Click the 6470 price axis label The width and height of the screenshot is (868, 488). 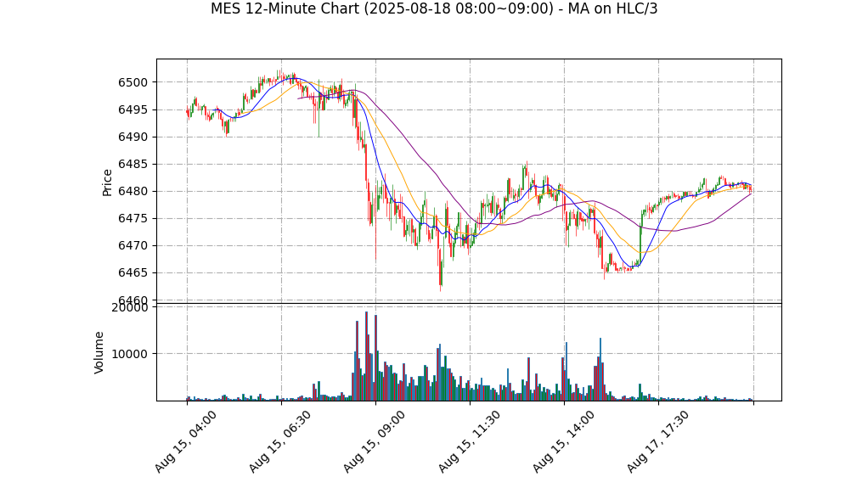(x=132, y=245)
